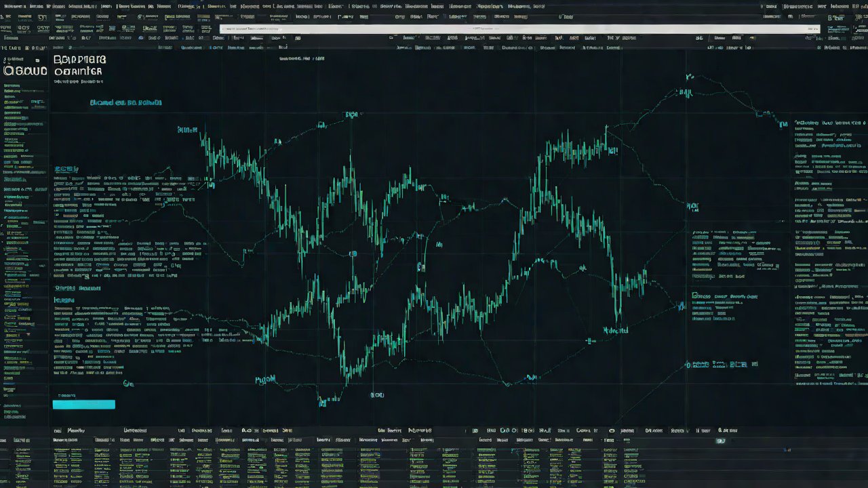The image size is (868, 488).
Task: Click the large logo text in left sidebar
Action: click(x=24, y=70)
